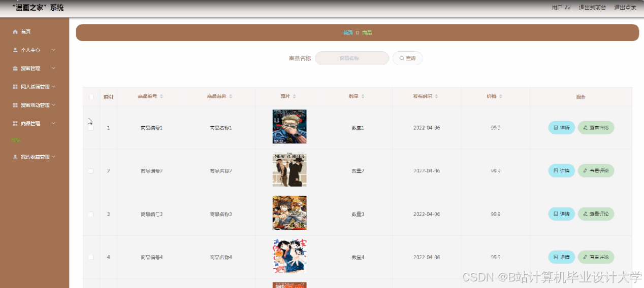Click 用户 22 in the top bar
Image resolution: width=644 pixels, height=288 pixels.
(x=561, y=7)
